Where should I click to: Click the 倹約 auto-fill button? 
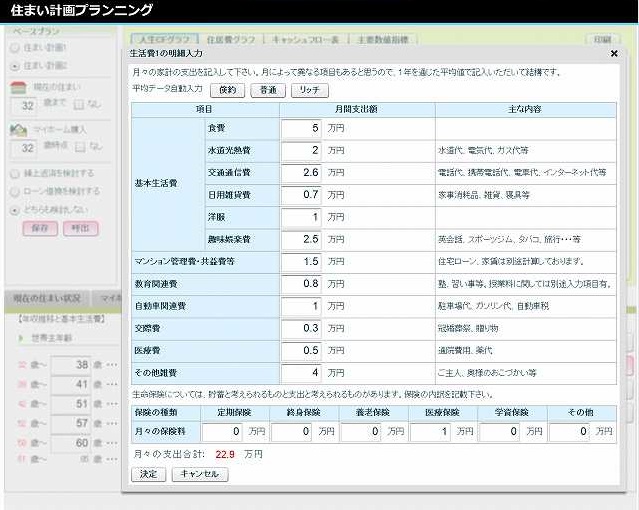[226, 90]
